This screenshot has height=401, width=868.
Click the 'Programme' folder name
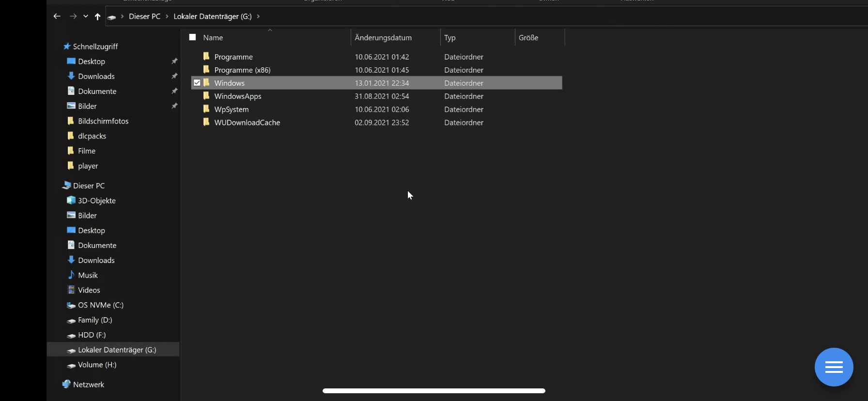click(233, 57)
